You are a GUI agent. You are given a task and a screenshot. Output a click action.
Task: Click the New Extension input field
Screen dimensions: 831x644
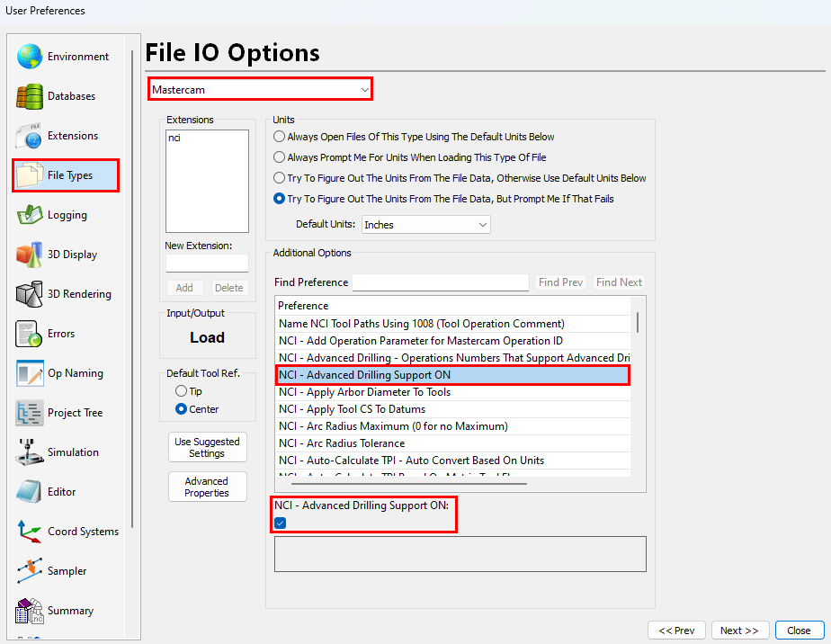(x=207, y=264)
